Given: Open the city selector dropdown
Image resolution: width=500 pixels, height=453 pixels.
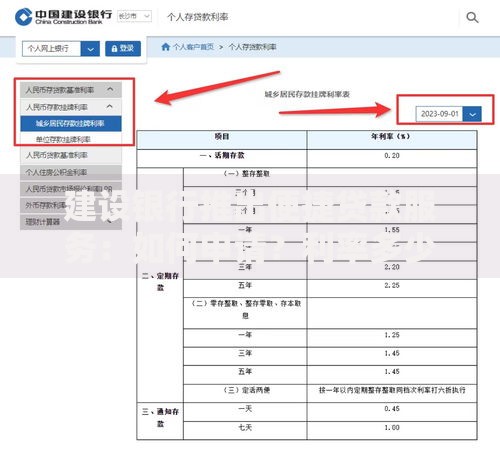Looking at the screenshot, I should 135,16.
